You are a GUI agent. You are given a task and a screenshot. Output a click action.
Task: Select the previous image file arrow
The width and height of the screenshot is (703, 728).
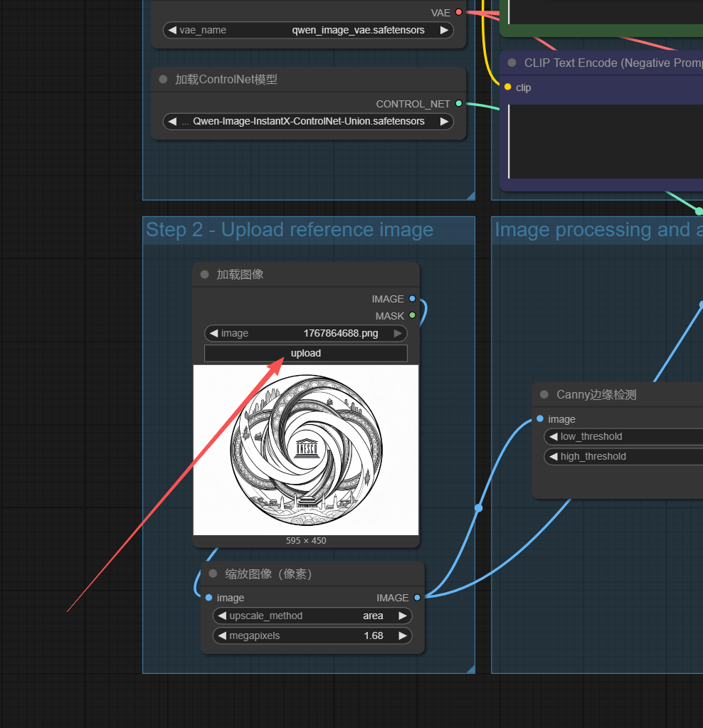point(213,333)
